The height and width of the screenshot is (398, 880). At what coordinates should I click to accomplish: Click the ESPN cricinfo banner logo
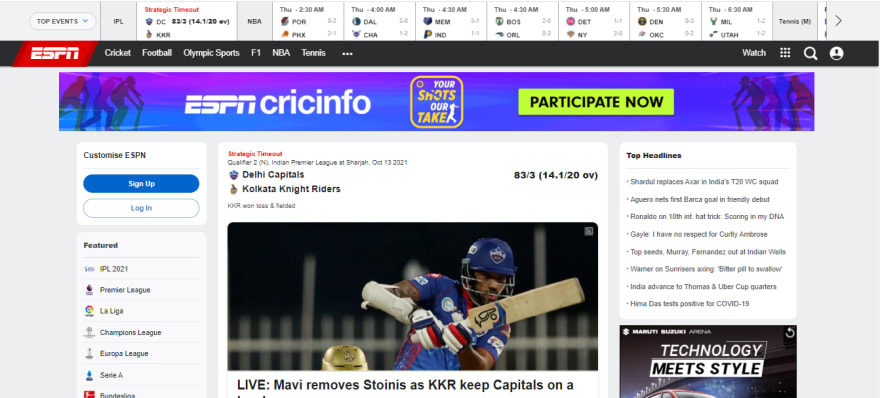[278, 103]
